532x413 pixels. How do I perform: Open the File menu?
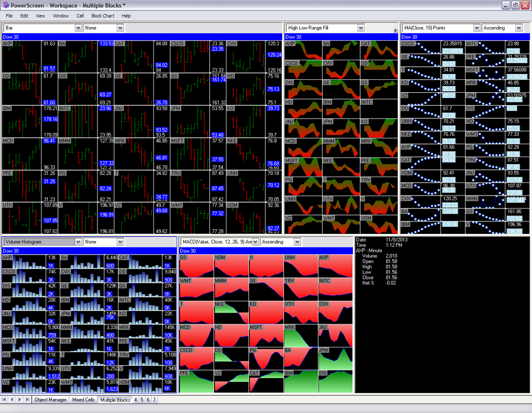click(9, 16)
